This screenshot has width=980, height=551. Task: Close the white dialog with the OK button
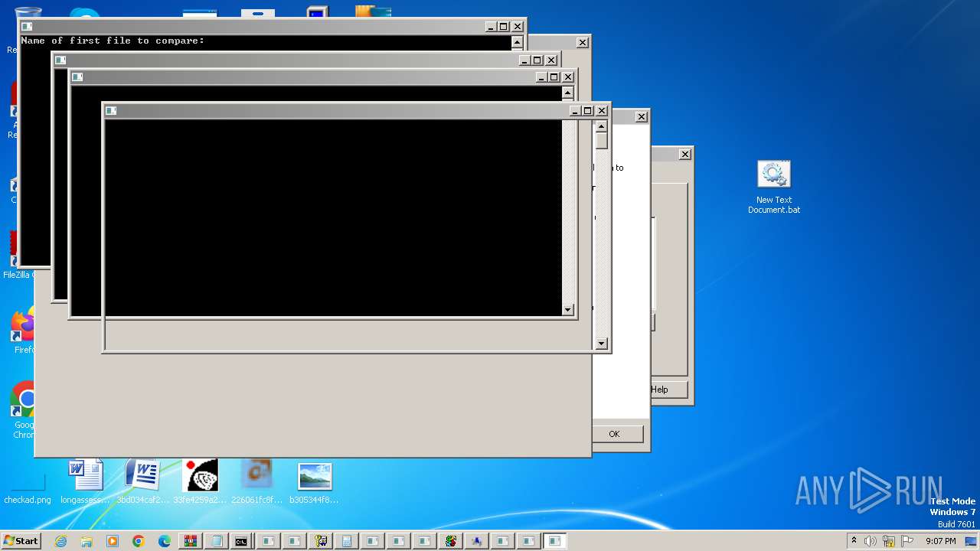pyautogui.click(x=642, y=117)
